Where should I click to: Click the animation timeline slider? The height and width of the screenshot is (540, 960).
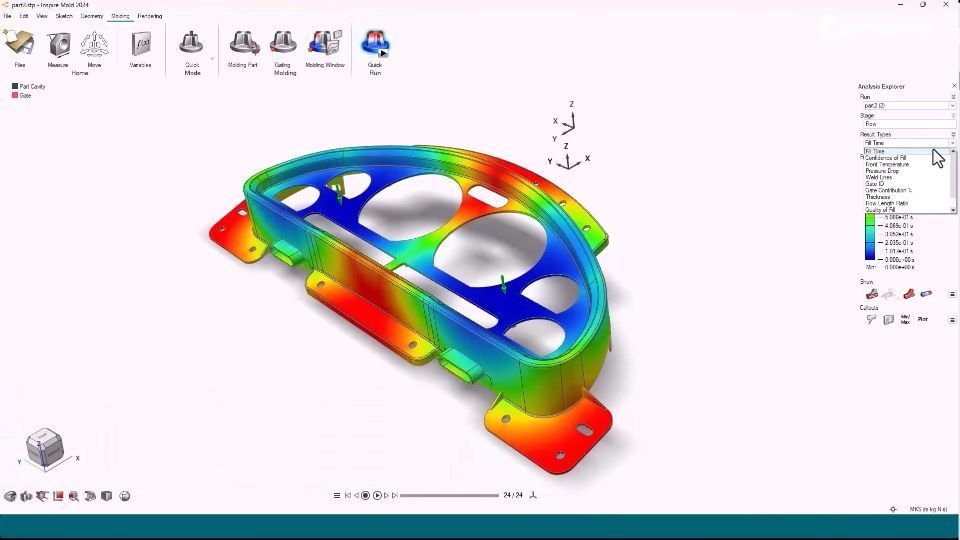coord(449,495)
